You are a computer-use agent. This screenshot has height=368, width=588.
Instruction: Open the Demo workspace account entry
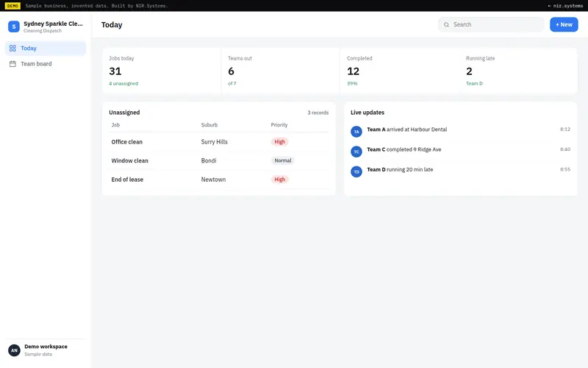coord(46,350)
